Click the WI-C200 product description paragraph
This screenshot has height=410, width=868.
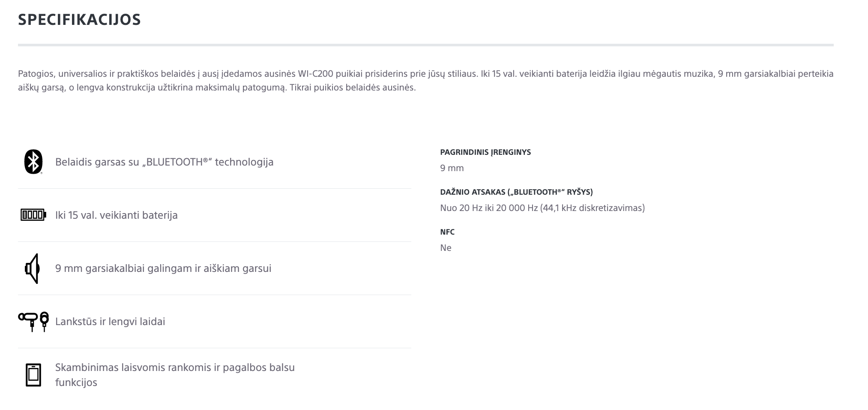(426, 81)
